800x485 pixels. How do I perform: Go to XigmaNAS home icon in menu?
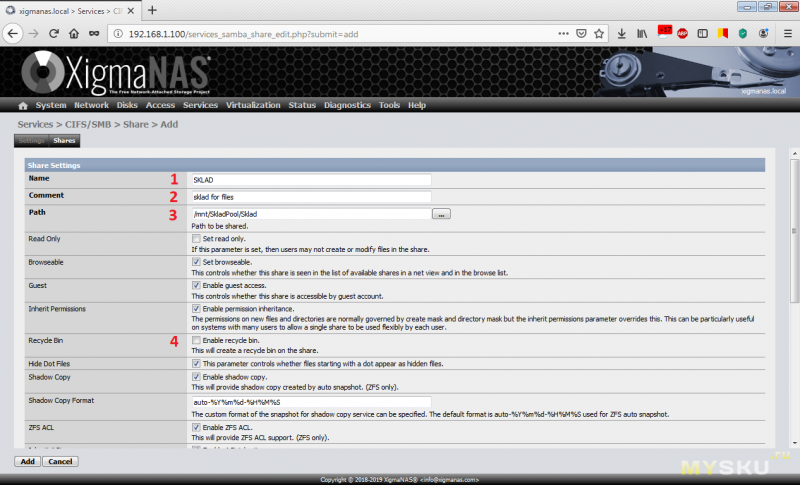click(22, 106)
